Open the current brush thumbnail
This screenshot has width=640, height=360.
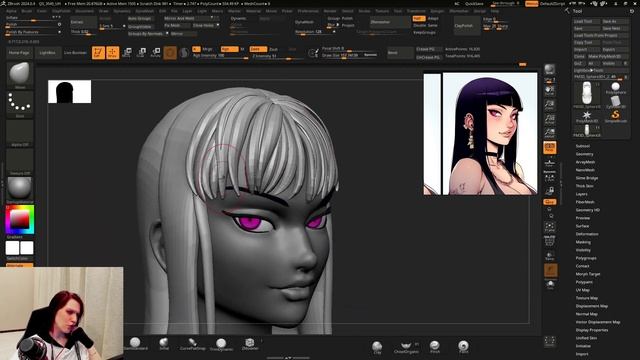[20, 75]
